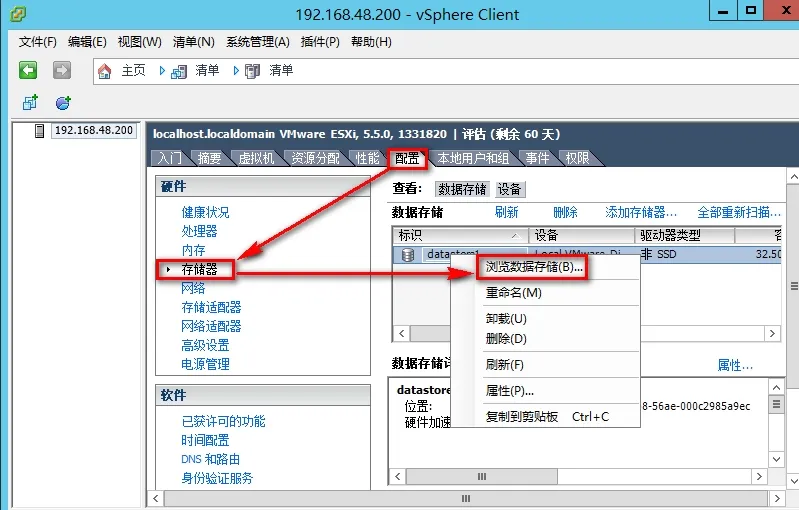Click the vSphere Client title bar icon
This screenshot has height=510, width=799.
[18, 13]
